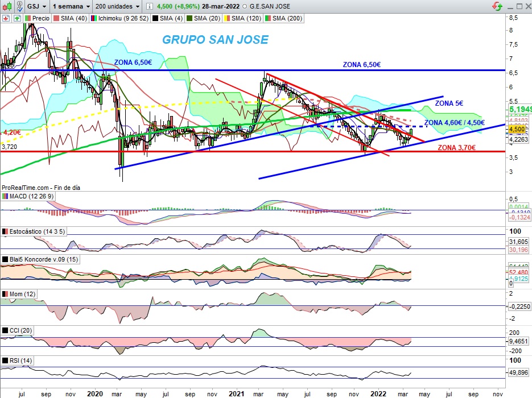Click the SMA (40) indicator label
This screenshot has height=398, width=532.
tap(74, 18)
